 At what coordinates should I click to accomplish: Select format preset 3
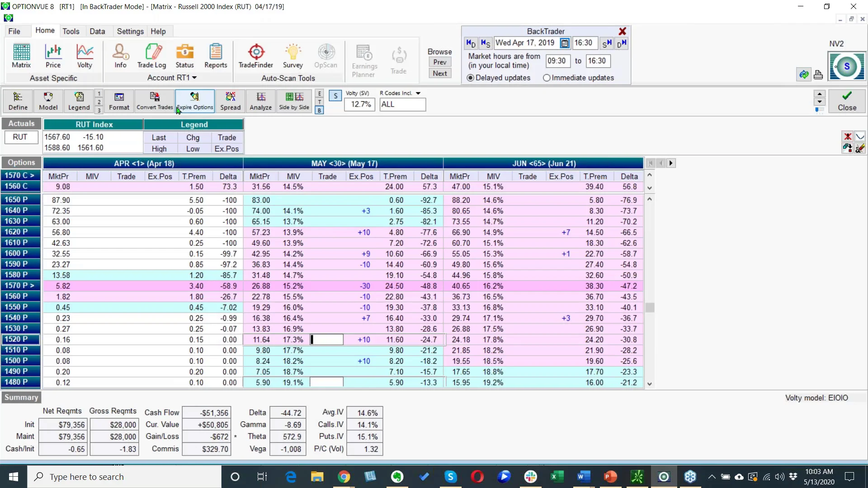click(x=99, y=110)
